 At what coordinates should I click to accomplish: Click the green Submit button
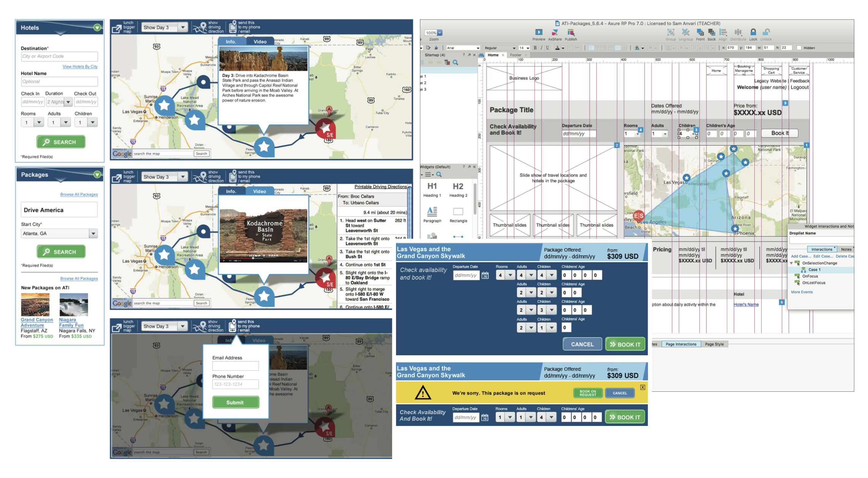236,402
